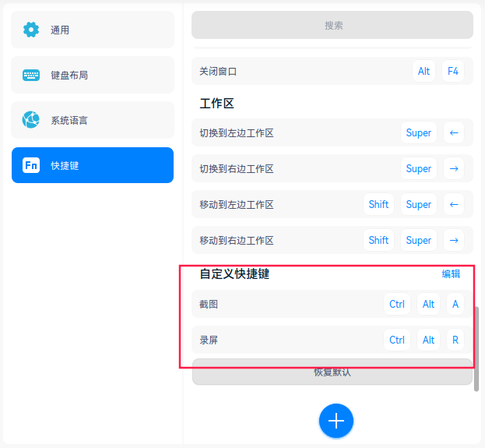Viewport: 485px width, 448px height.
Task: Click left arrow key of 切换到左边工作区
Action: tap(454, 132)
